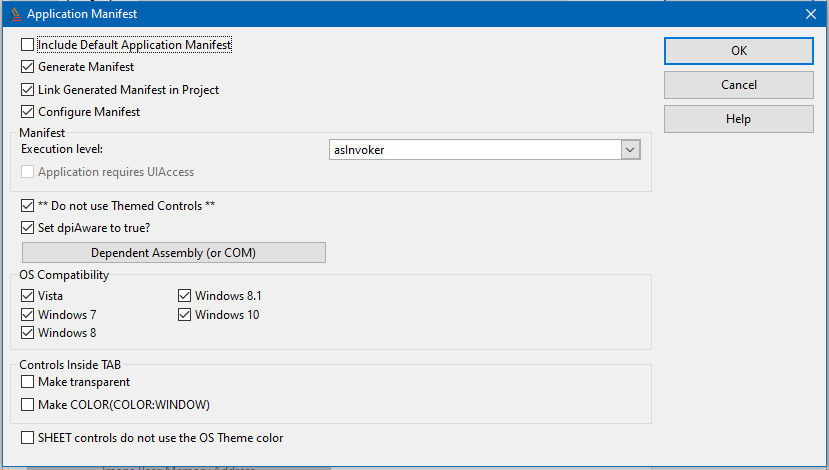829x470 pixels.
Task: Open Dependent Assembly (or COM) settings
Action: [x=173, y=253]
